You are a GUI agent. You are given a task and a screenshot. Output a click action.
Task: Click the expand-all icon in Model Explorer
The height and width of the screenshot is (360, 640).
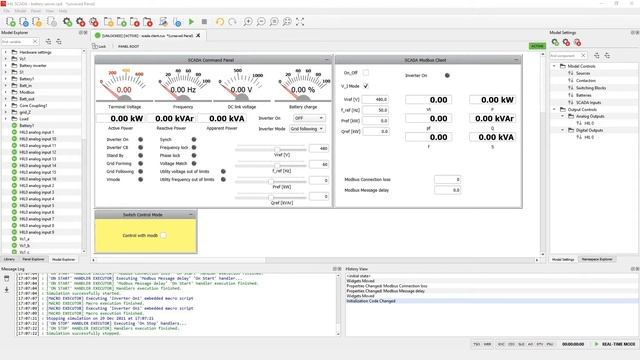49,42
